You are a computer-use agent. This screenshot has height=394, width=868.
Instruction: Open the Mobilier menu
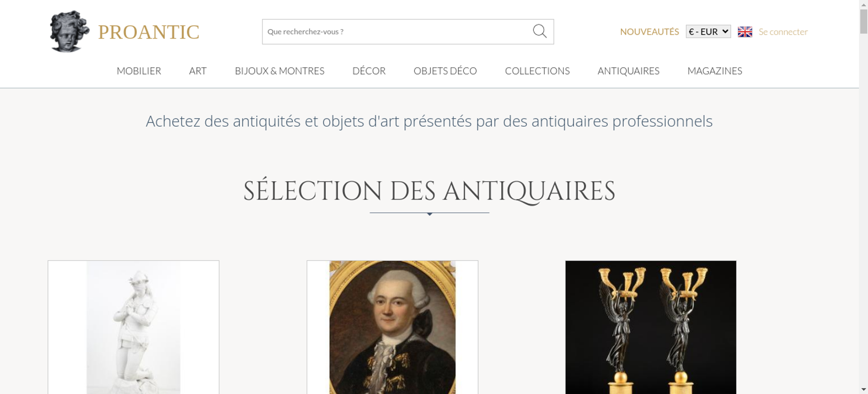[139, 71]
